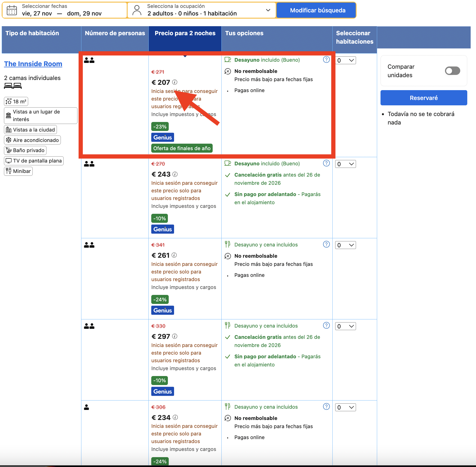Click the person icon in occupancy selector
476x467 pixels.
(x=137, y=10)
